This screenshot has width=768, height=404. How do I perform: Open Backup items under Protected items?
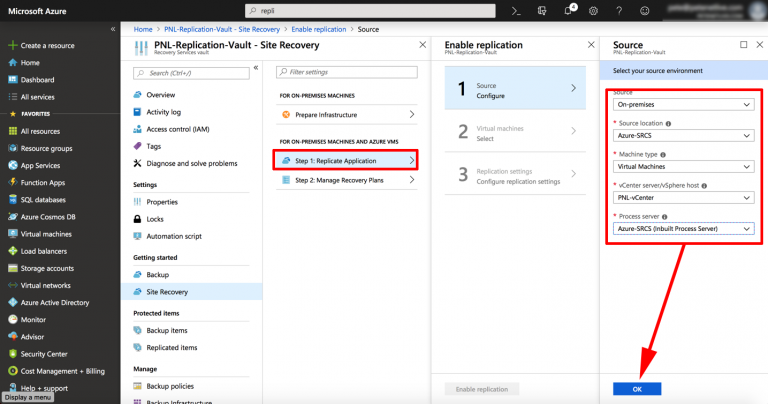pos(167,331)
